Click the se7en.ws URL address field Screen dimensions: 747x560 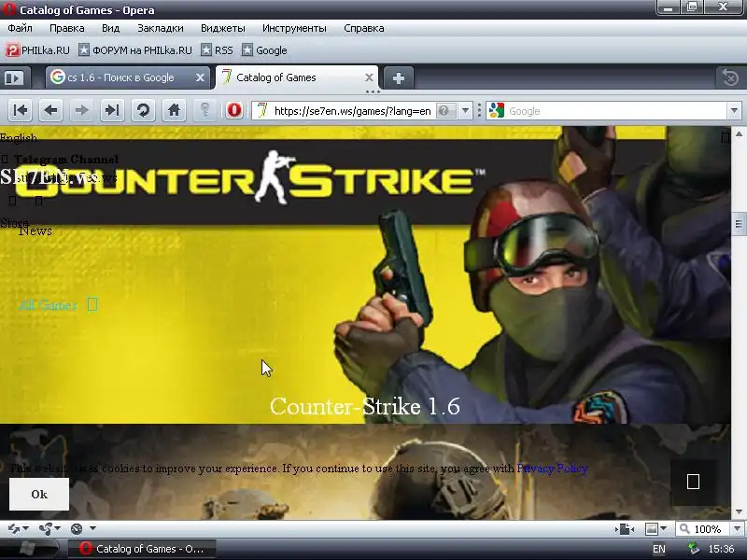353,111
